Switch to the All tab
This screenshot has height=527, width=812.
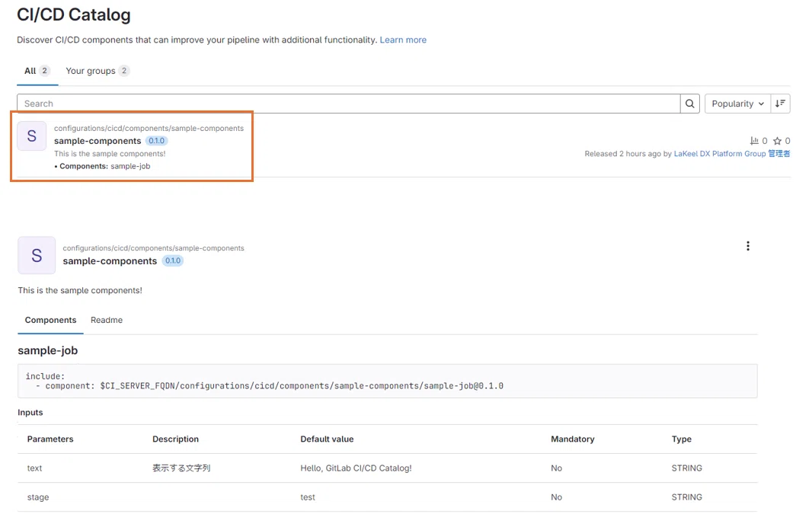pos(37,71)
